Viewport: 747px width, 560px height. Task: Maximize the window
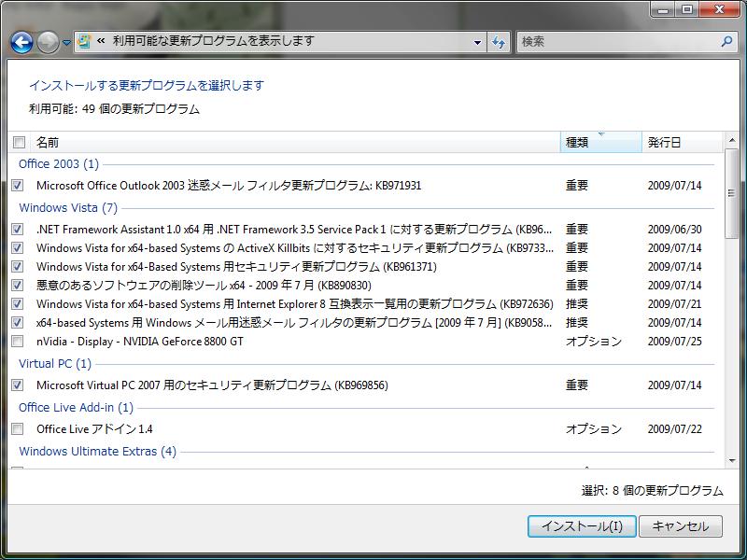[x=686, y=9]
